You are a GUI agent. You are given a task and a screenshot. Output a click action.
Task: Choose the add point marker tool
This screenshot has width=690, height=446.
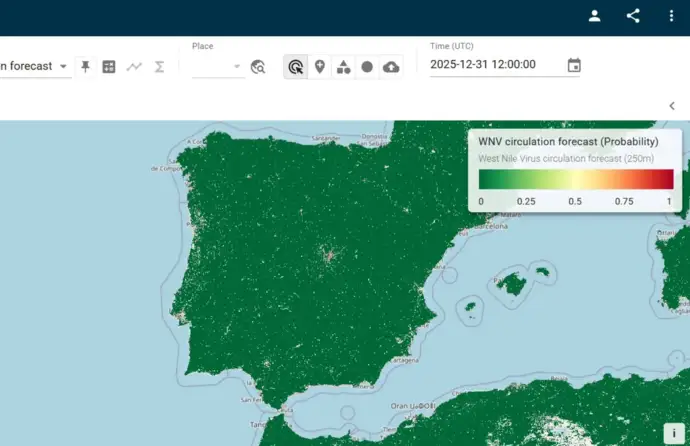coord(320,67)
